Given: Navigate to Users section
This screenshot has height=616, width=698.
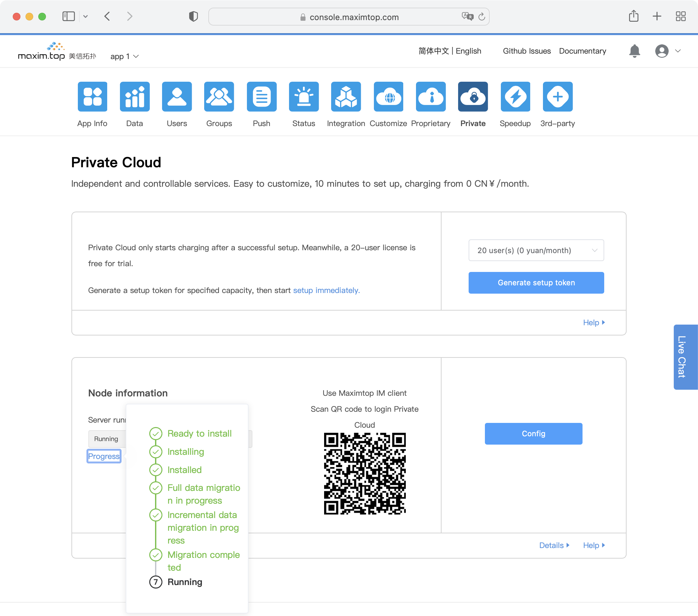Looking at the screenshot, I should pyautogui.click(x=176, y=105).
